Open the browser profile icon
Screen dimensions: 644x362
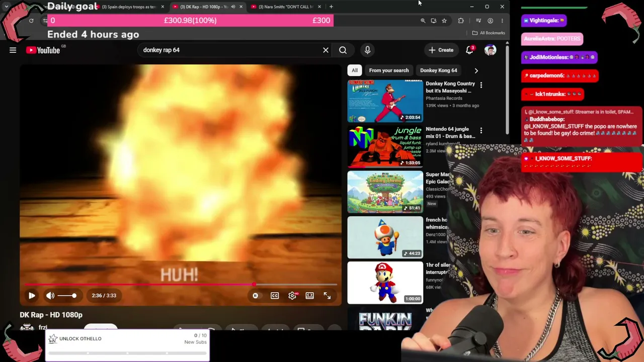pos(490,21)
